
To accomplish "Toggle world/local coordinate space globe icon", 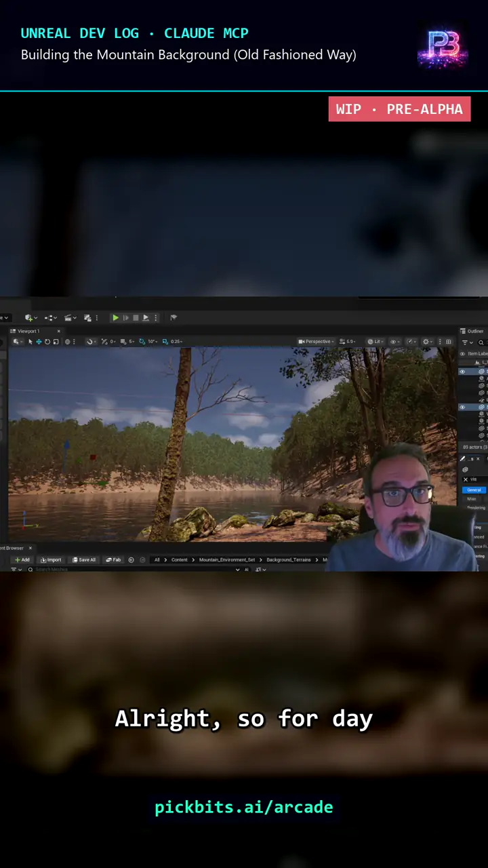I will pos(67,341).
